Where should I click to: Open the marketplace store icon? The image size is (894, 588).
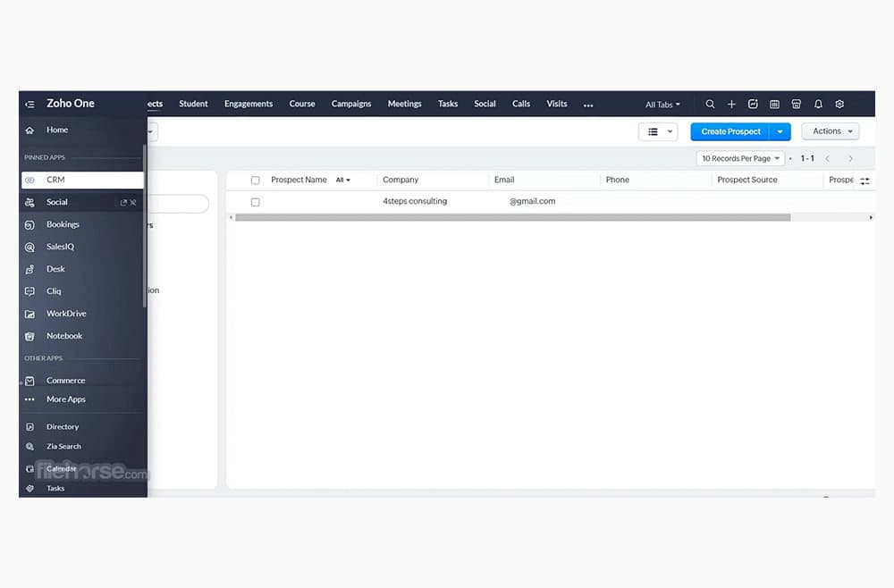point(796,105)
